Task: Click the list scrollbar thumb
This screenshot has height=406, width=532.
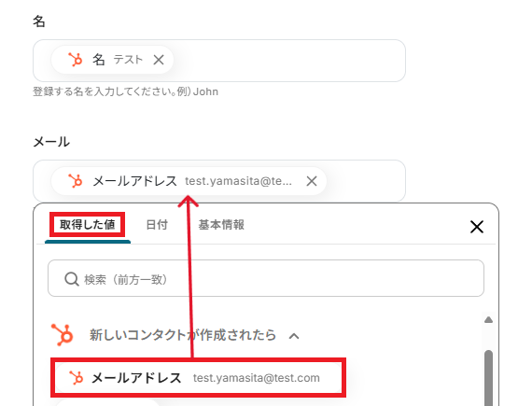Action: [488, 378]
